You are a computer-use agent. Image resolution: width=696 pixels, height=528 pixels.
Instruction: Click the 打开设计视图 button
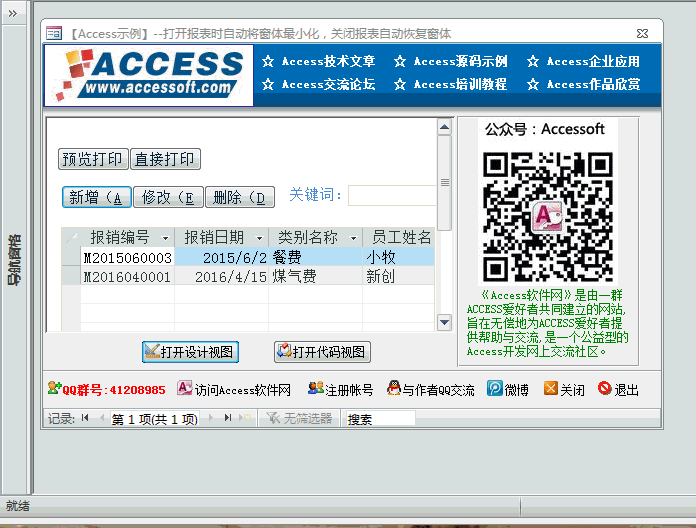click(x=190, y=352)
